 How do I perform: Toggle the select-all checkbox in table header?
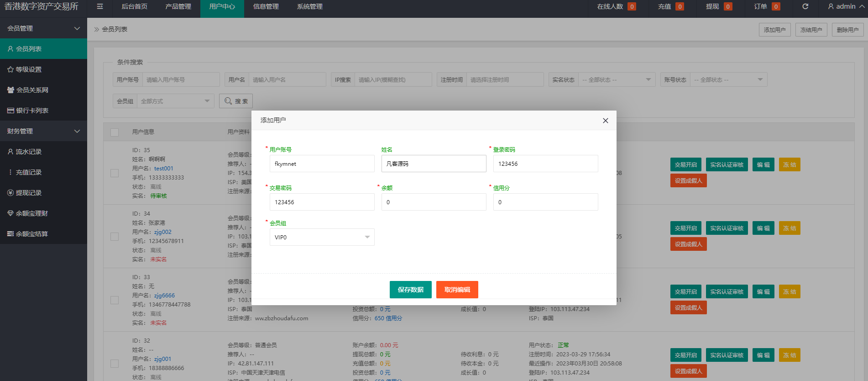(x=115, y=132)
